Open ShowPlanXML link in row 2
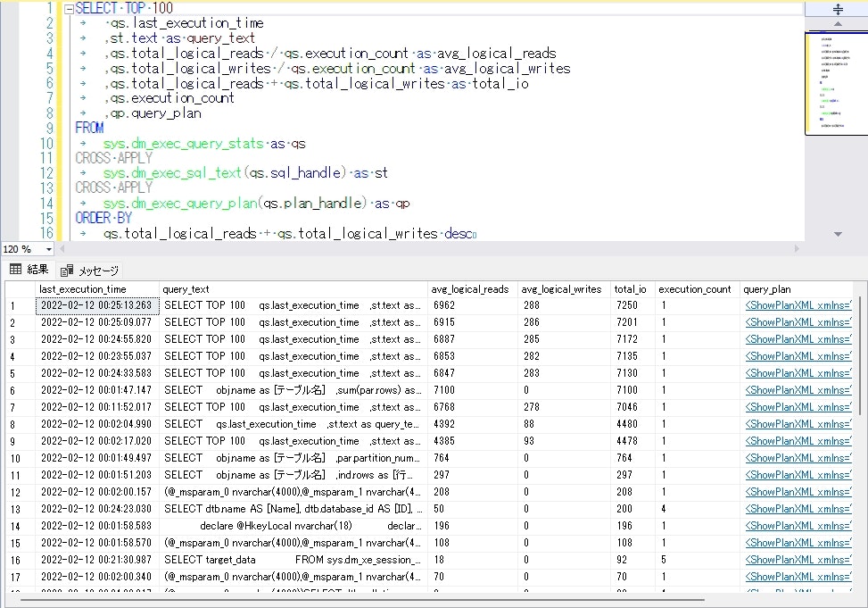868x608 pixels. [x=798, y=322]
